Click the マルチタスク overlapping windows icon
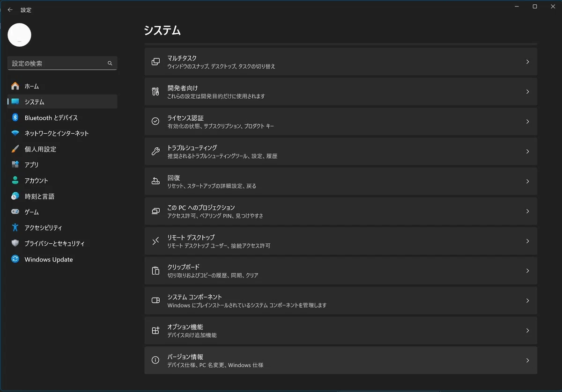The height and width of the screenshot is (392, 562). pos(155,62)
